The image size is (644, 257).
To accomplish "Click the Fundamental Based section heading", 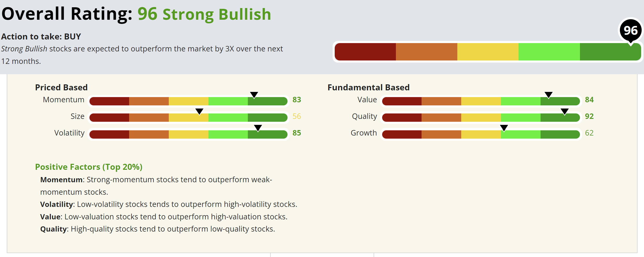I will coord(368,87).
